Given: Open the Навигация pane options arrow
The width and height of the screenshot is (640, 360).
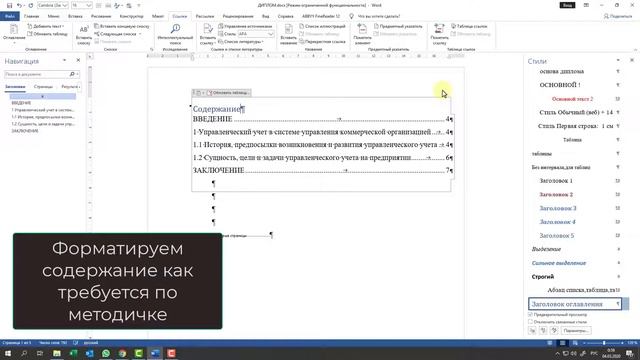Looking at the screenshot, I should (x=64, y=60).
